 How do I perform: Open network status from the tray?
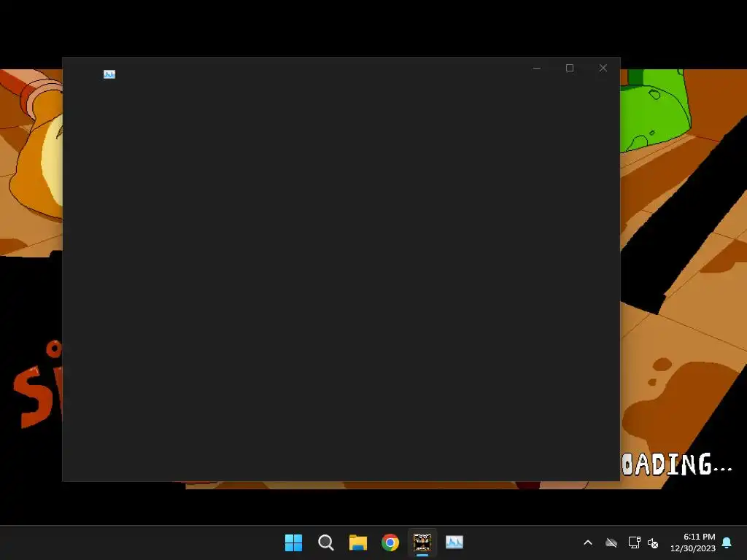point(634,542)
